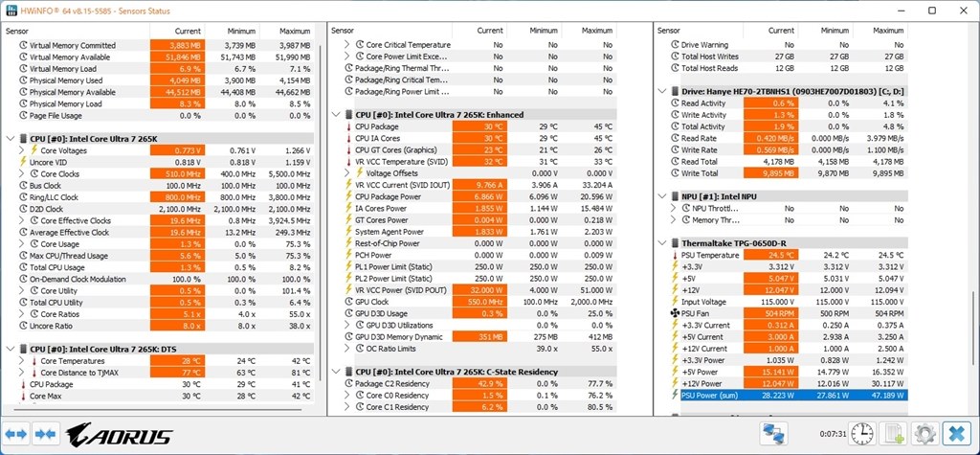The image size is (980, 455).
Task: Click the fan icon beside PSU Fan
Action: (675, 313)
